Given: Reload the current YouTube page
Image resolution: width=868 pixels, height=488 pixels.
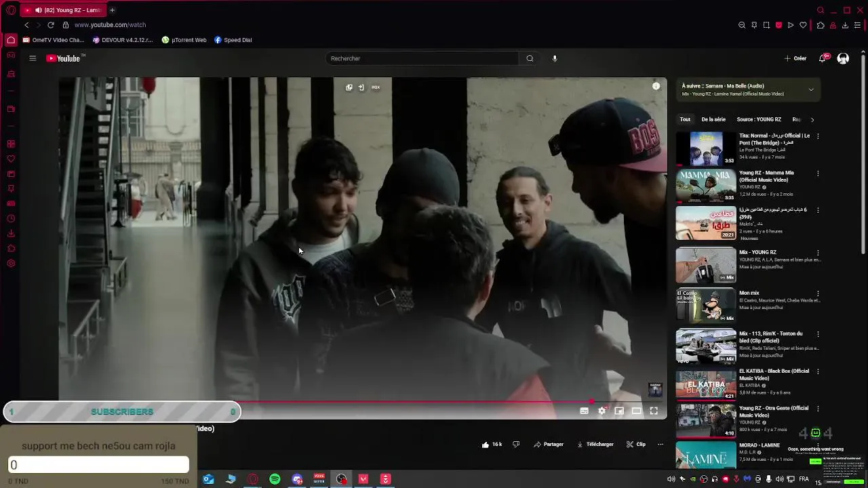Looking at the screenshot, I should tap(50, 25).
